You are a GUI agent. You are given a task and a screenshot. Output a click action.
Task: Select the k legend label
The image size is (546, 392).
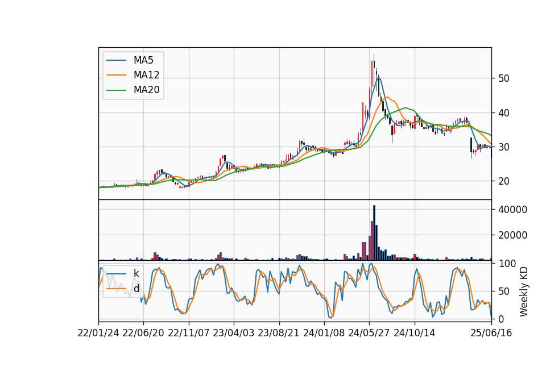136,273
